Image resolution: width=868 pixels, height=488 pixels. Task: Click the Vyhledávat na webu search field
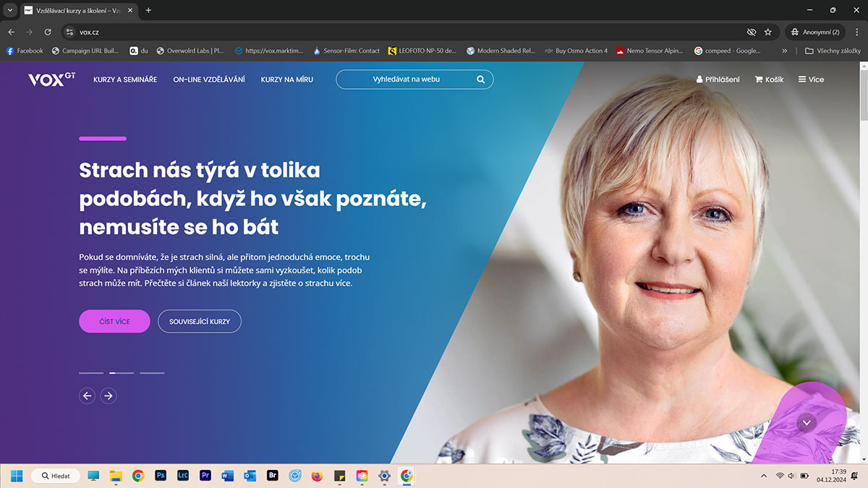point(407,80)
